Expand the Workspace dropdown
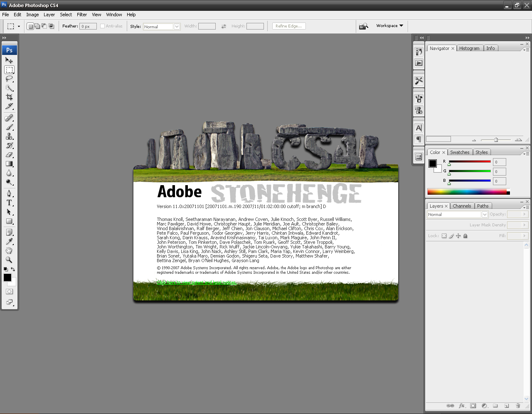This screenshot has width=532, height=414. coord(389,26)
